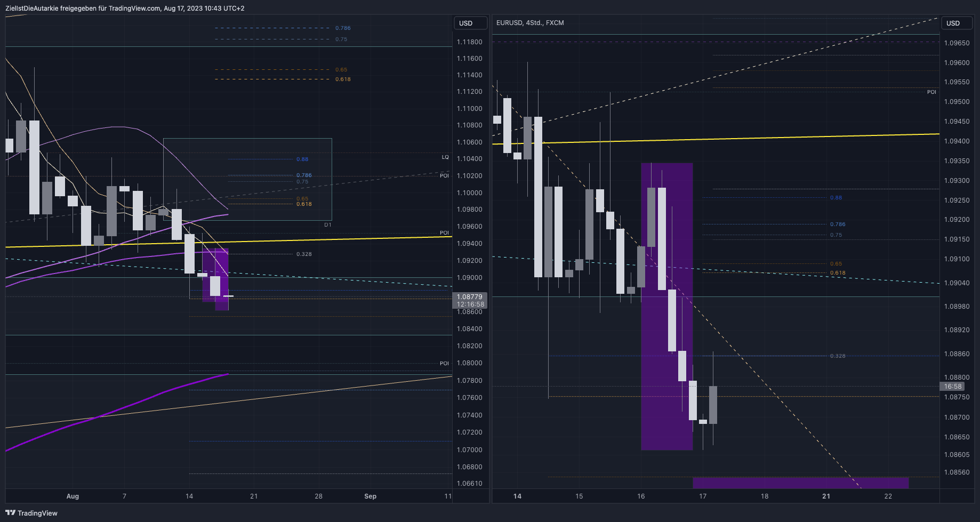Click 1.08560 on the right price axis
The width and height of the screenshot is (980, 522).
click(x=957, y=472)
